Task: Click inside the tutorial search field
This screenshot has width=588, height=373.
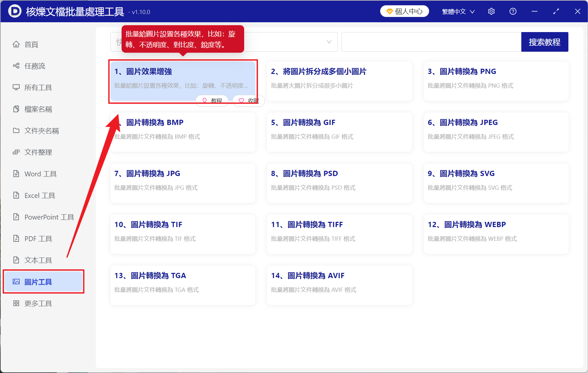Action: click(431, 42)
